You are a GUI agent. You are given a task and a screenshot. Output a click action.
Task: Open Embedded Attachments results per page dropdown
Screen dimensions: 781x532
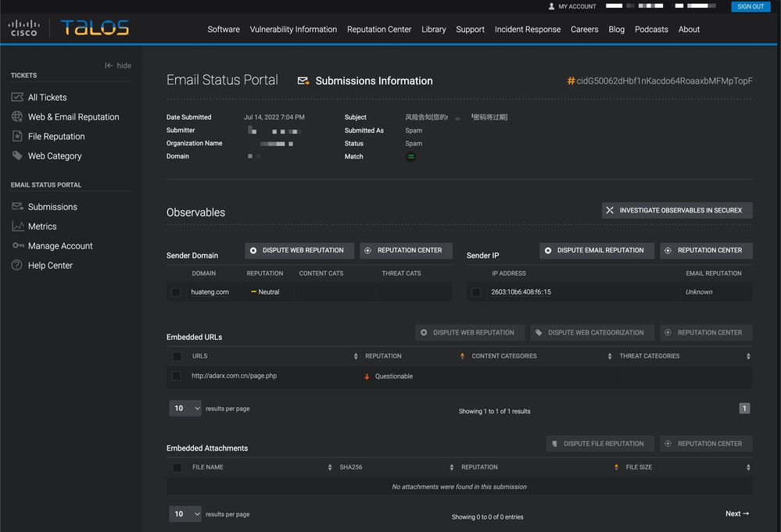185,514
